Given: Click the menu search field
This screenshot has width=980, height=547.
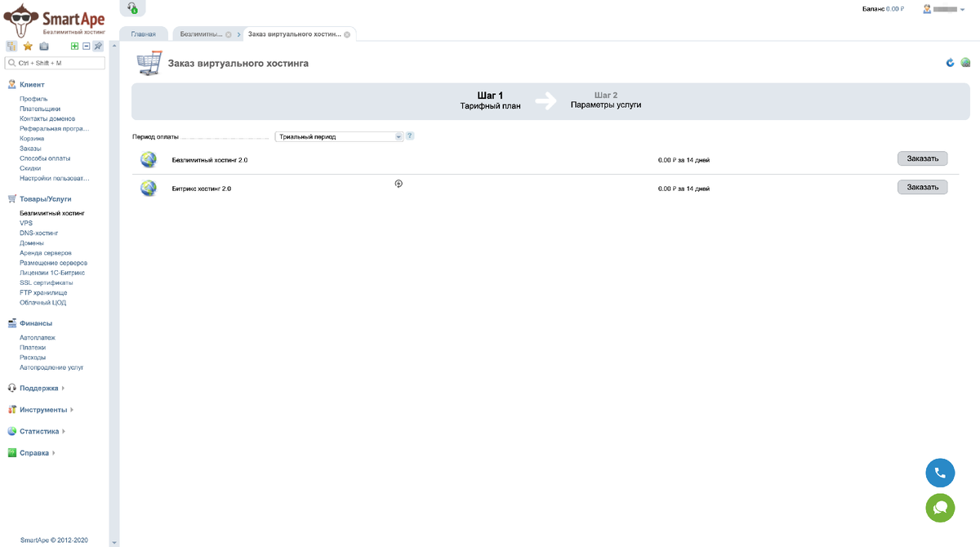Looking at the screenshot, I should pos(56,63).
